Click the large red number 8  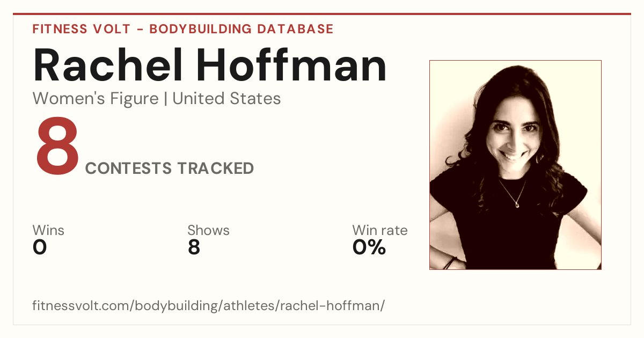point(57,145)
